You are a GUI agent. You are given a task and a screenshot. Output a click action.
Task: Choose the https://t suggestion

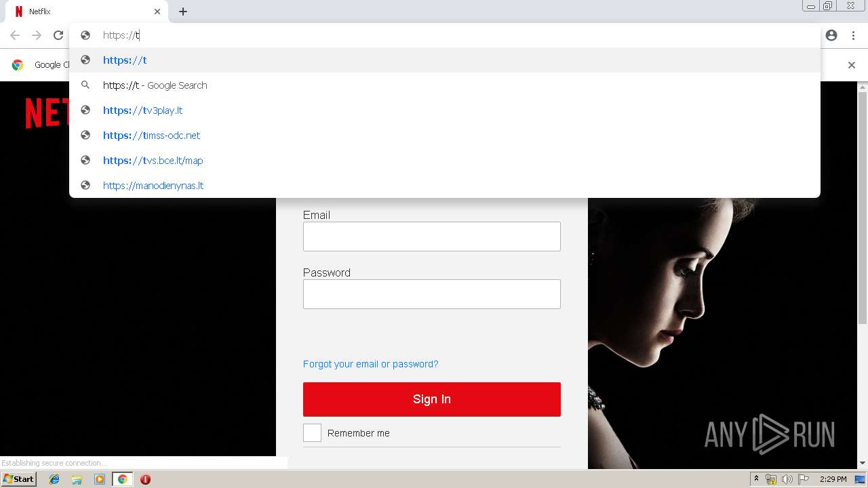click(x=445, y=60)
